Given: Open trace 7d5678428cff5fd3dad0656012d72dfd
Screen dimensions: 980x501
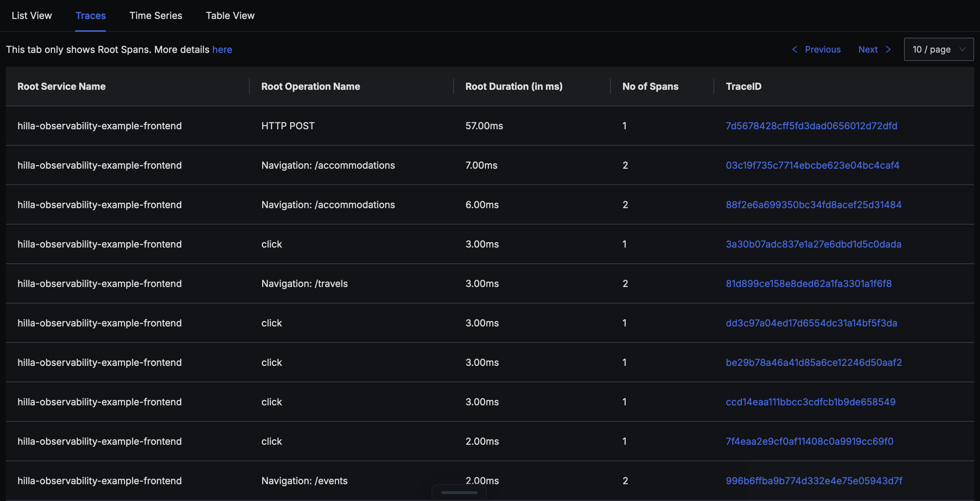Looking at the screenshot, I should (x=811, y=126).
